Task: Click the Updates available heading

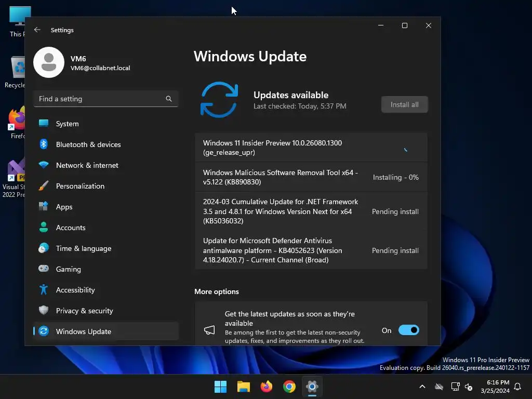Action: coord(291,95)
